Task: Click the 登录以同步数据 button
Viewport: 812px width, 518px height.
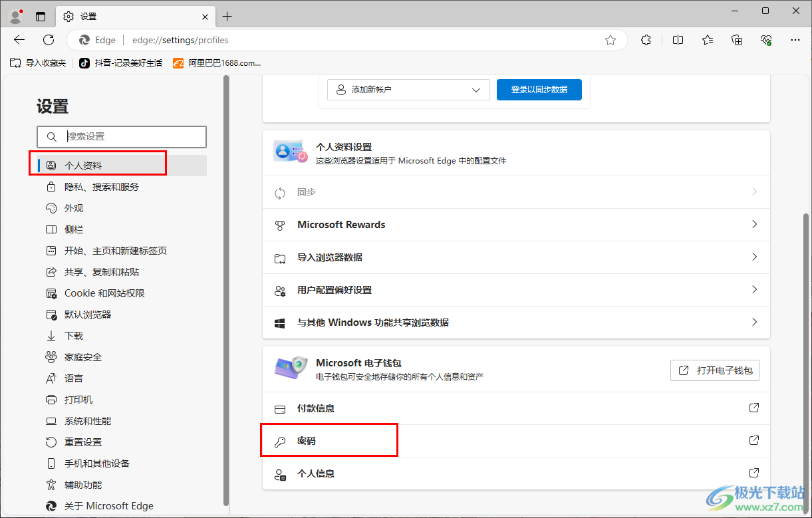Action: [x=539, y=89]
